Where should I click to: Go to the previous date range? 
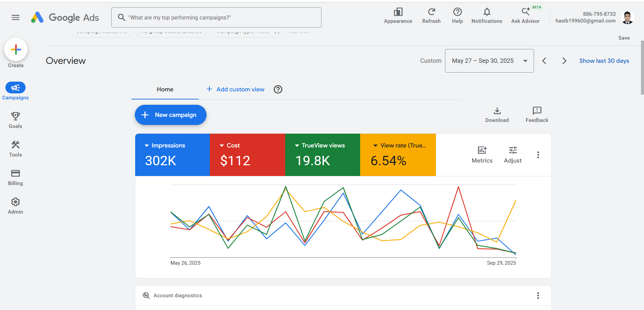click(544, 61)
